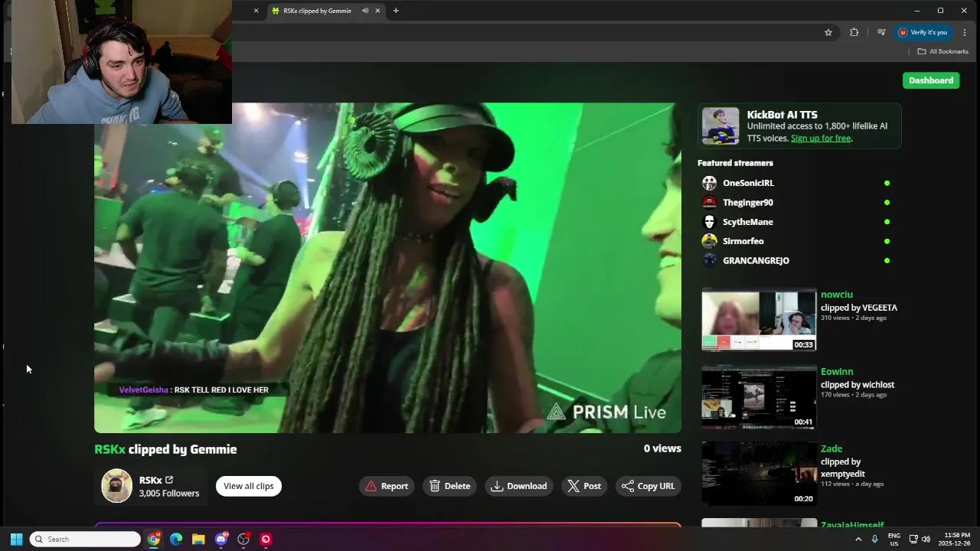Screen dimensions: 980x551
Task: Click the 3,005 Followers text
Action: pos(169,494)
